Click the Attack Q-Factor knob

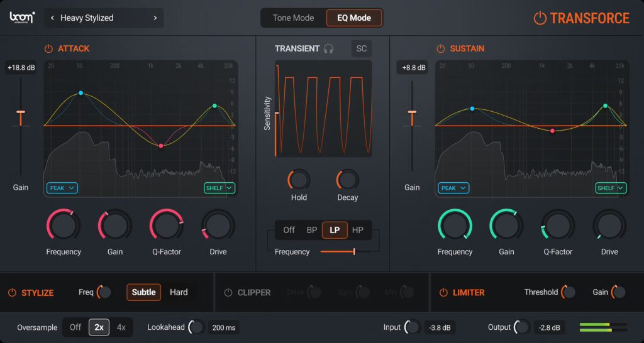tap(166, 224)
